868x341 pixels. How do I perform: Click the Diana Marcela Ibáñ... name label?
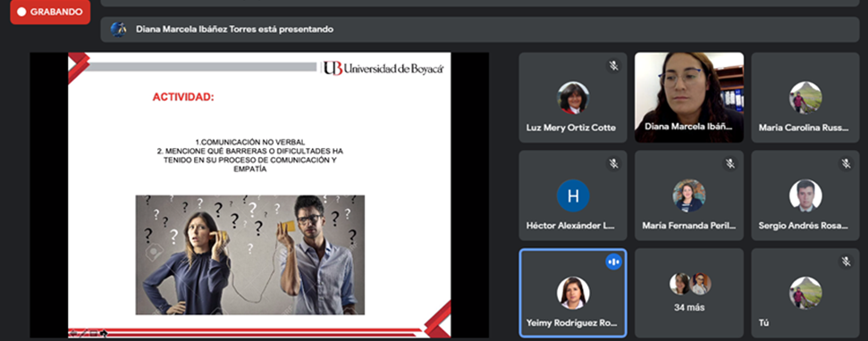[688, 127]
